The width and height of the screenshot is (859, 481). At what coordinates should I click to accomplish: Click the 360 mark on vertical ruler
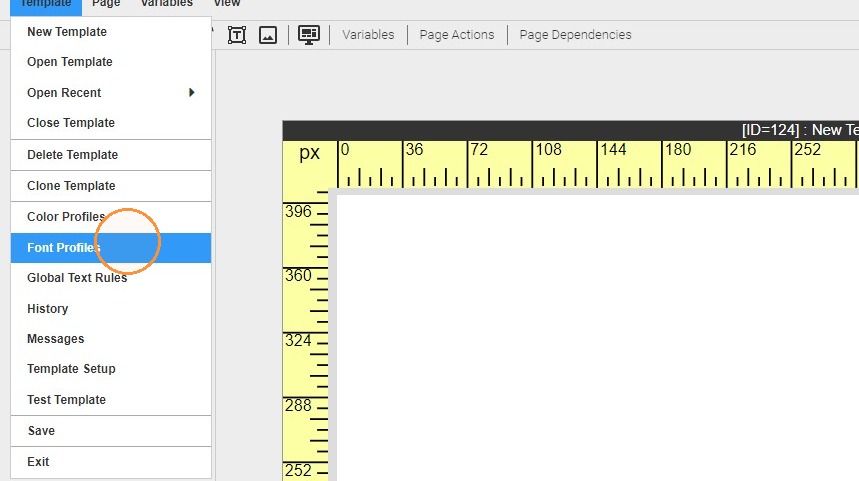click(298, 275)
